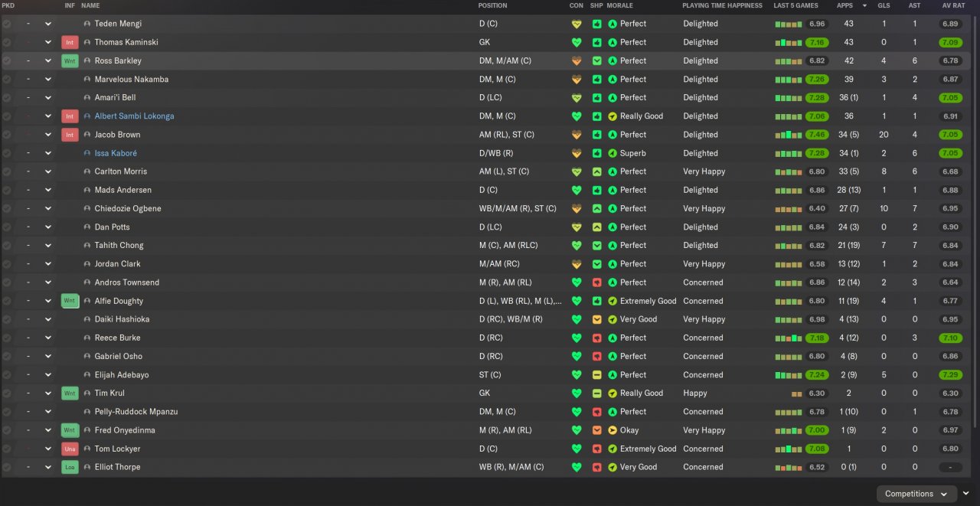Toggle picked checkbox for Reece Burke
This screenshot has height=506, width=980.
(7, 338)
